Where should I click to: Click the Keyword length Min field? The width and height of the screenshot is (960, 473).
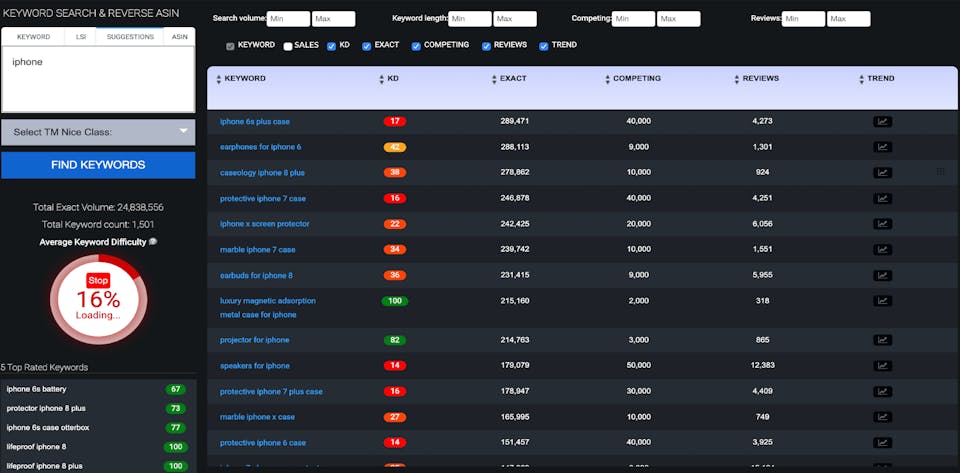[x=470, y=19]
